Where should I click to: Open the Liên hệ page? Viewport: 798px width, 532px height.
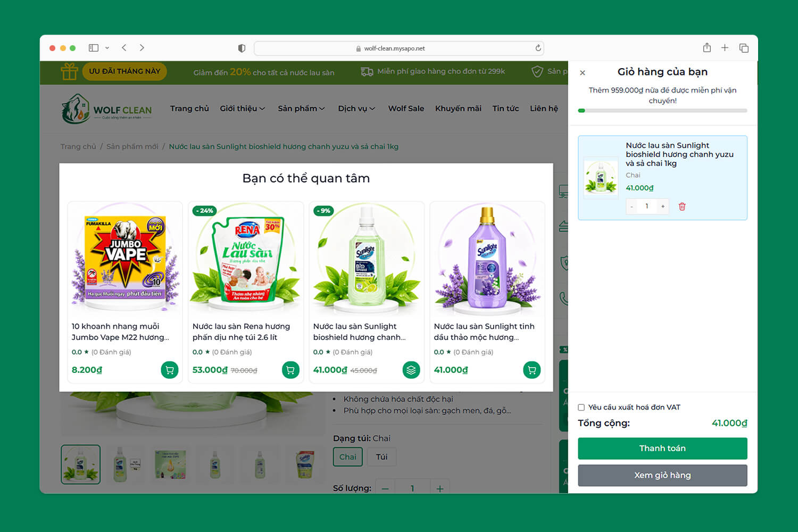tap(544, 109)
